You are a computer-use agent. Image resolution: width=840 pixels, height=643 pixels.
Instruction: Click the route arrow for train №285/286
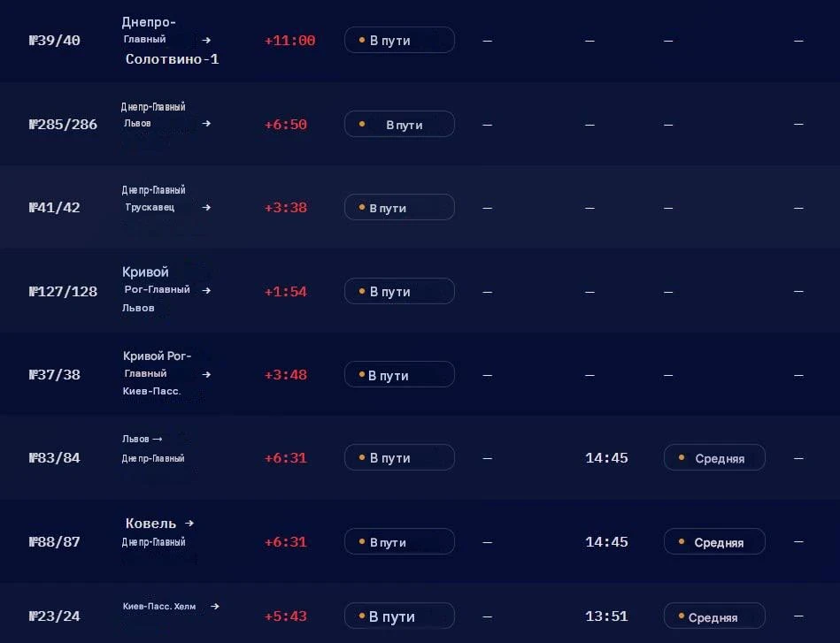(206, 124)
